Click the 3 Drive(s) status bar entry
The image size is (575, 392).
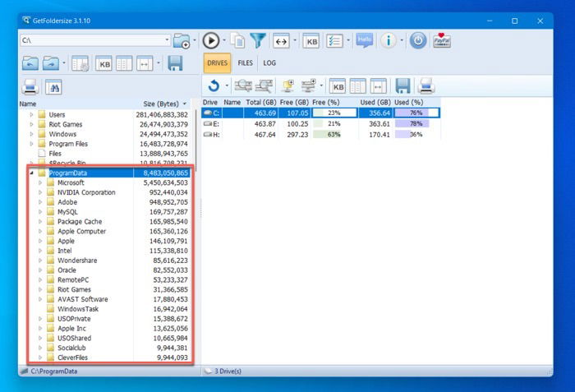(x=228, y=371)
